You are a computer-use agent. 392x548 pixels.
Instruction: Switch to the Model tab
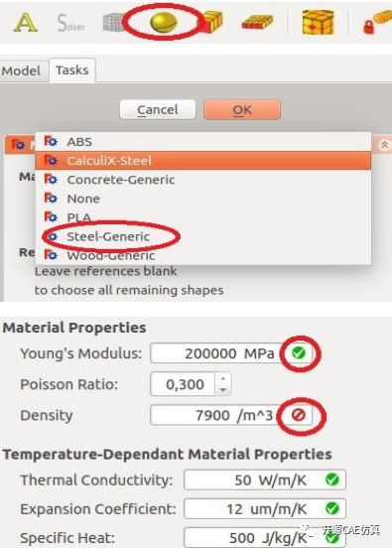tap(21, 70)
